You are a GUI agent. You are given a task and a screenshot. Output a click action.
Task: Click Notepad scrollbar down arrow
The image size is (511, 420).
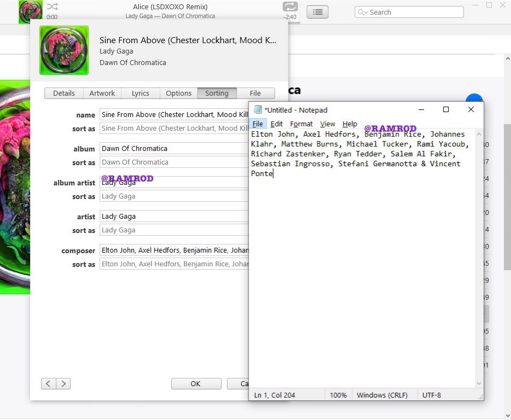[479, 383]
